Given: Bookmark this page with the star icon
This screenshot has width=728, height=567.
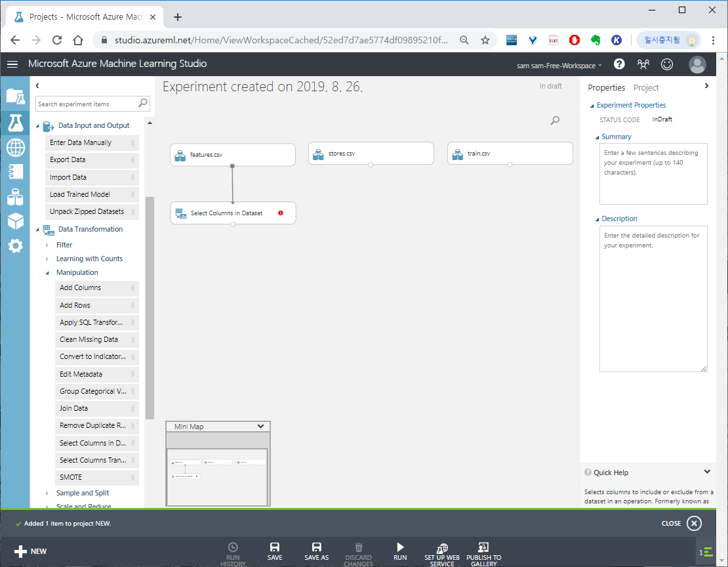Looking at the screenshot, I should pos(485,40).
